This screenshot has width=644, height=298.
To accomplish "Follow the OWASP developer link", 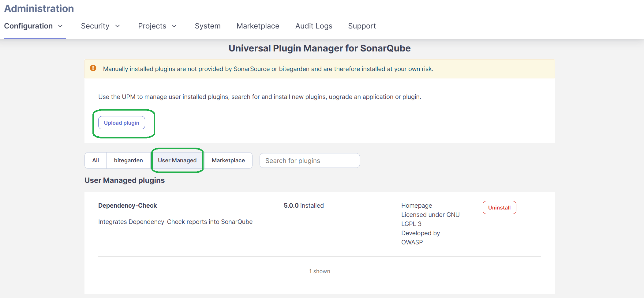I will pos(412,242).
